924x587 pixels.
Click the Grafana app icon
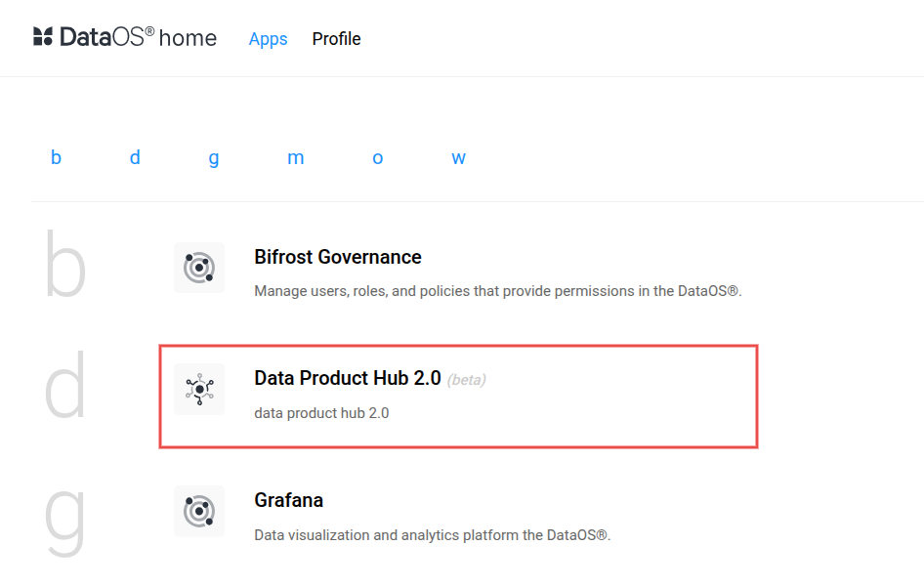tap(199, 511)
